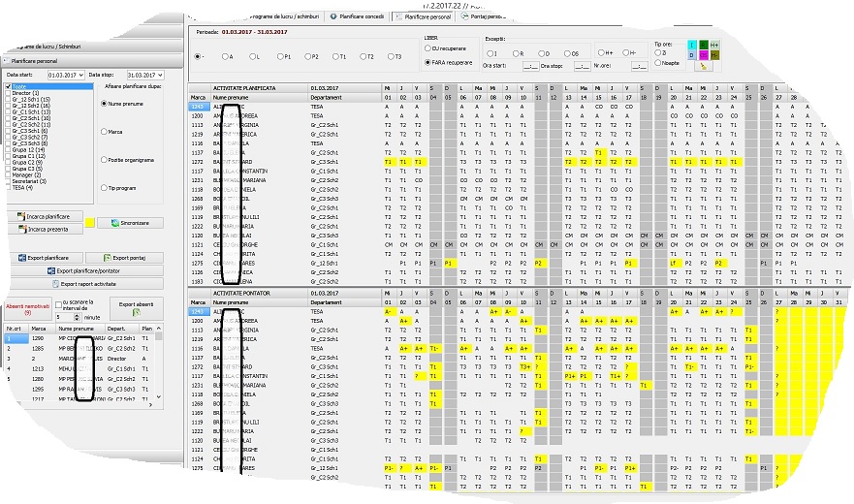
Task: Click the Export planificare/pontator Word icon
Action: (x=51, y=270)
